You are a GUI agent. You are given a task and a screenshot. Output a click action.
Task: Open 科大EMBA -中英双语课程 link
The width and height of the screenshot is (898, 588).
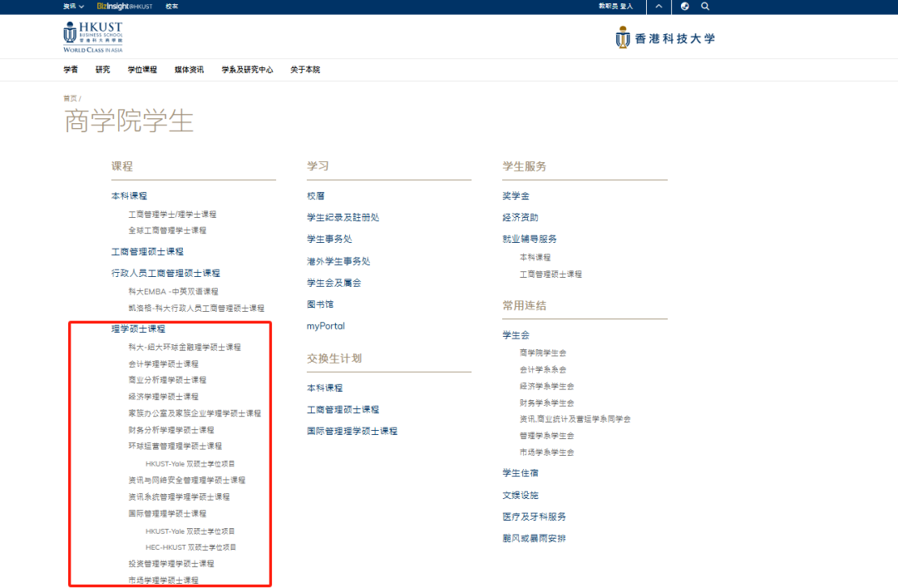coord(173,292)
